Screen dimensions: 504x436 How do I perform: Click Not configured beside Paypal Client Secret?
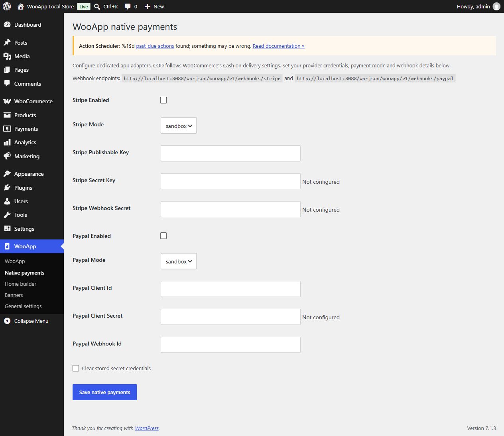click(321, 317)
